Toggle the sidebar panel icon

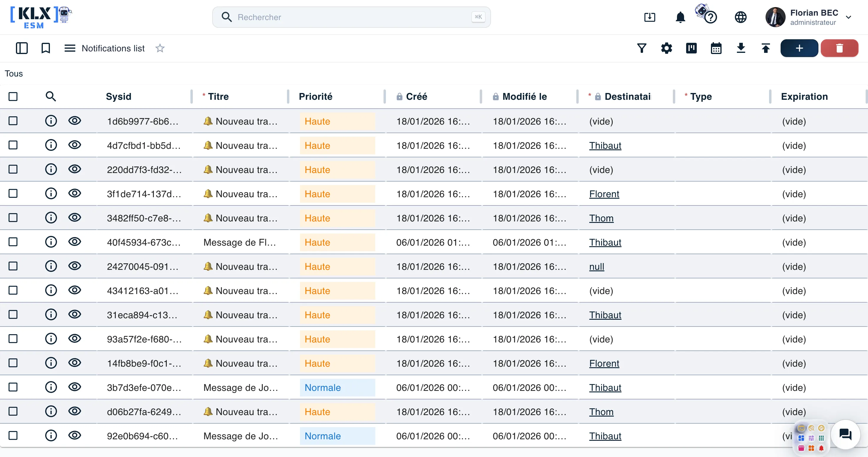pyautogui.click(x=22, y=48)
